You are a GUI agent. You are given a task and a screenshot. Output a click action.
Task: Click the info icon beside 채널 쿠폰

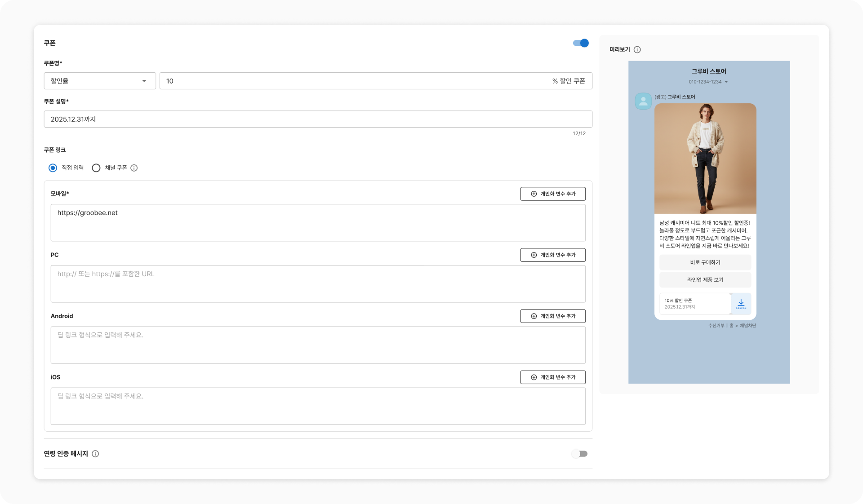coord(134,168)
